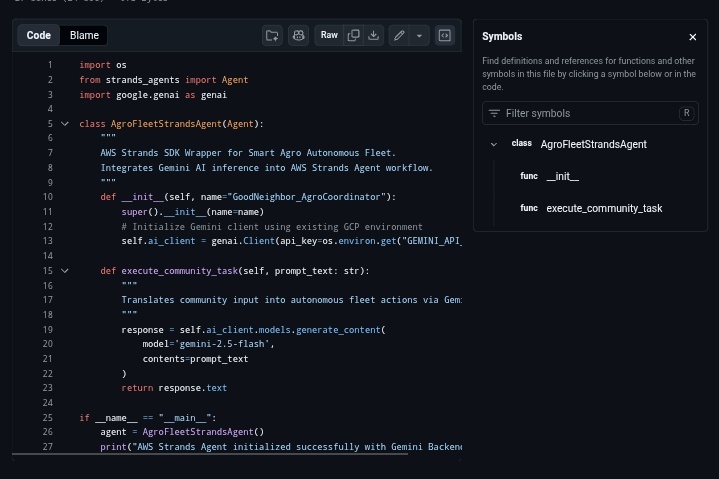Click line number 1
The width and height of the screenshot is (719, 479).
coord(50,65)
